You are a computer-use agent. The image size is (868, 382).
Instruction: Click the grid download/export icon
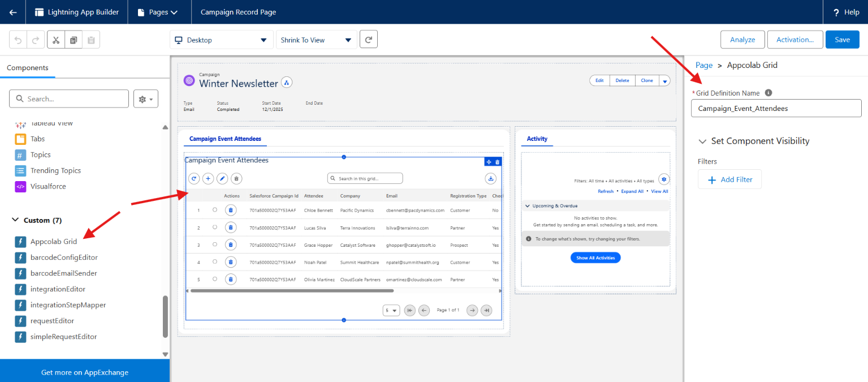(491, 178)
